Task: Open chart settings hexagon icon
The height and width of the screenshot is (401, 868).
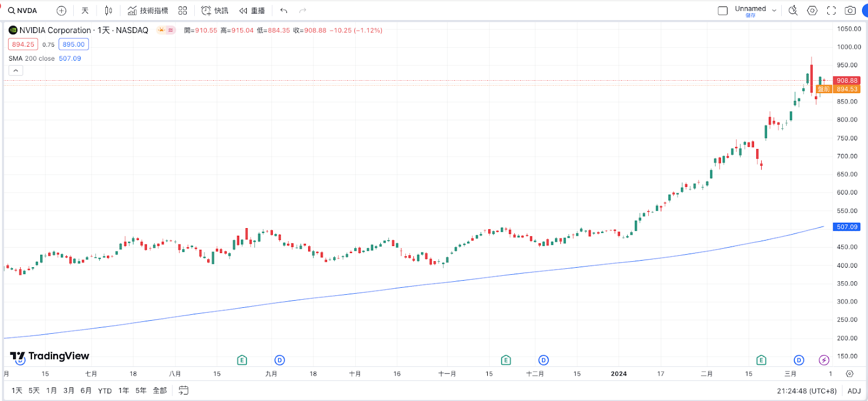Action: 812,11
